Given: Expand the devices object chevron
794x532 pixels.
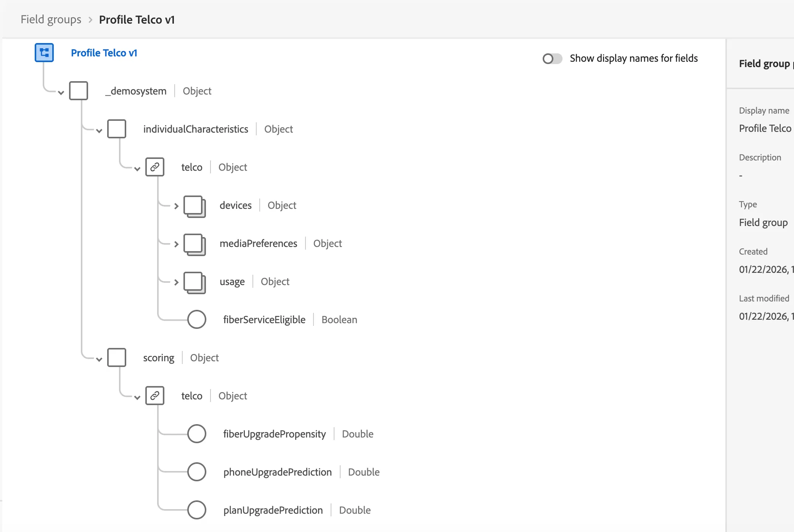Looking at the screenshot, I should point(176,206).
